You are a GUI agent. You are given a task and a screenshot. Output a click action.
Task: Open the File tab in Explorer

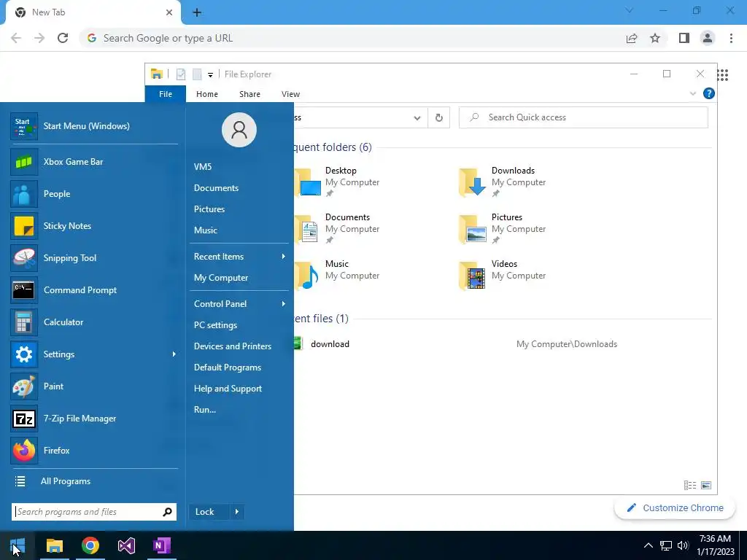click(x=166, y=94)
